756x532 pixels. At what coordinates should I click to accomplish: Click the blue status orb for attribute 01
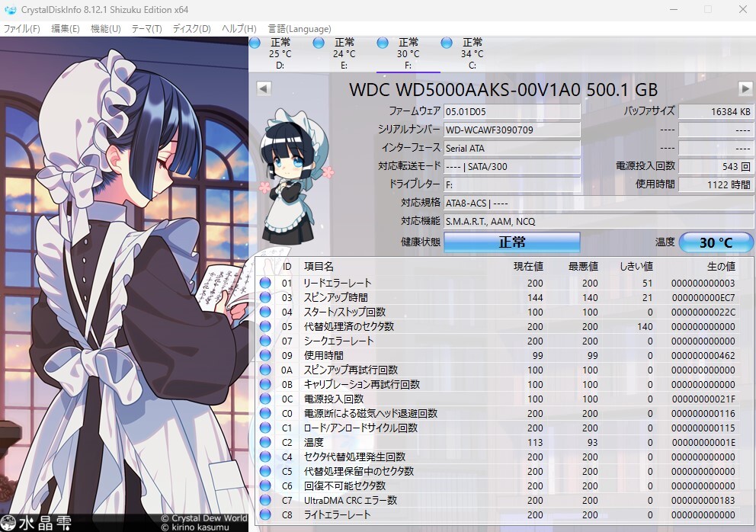(265, 283)
